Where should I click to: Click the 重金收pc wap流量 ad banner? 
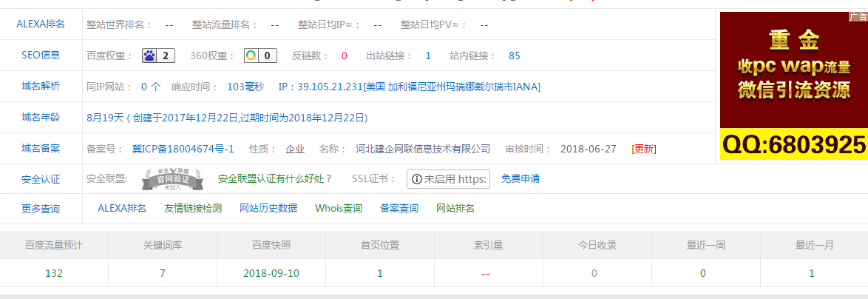(x=794, y=70)
